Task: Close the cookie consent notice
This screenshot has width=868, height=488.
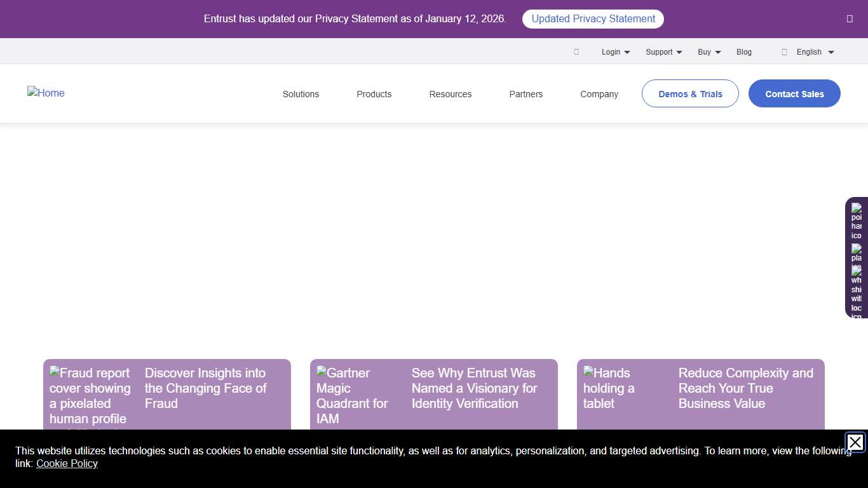Action: tap(855, 443)
